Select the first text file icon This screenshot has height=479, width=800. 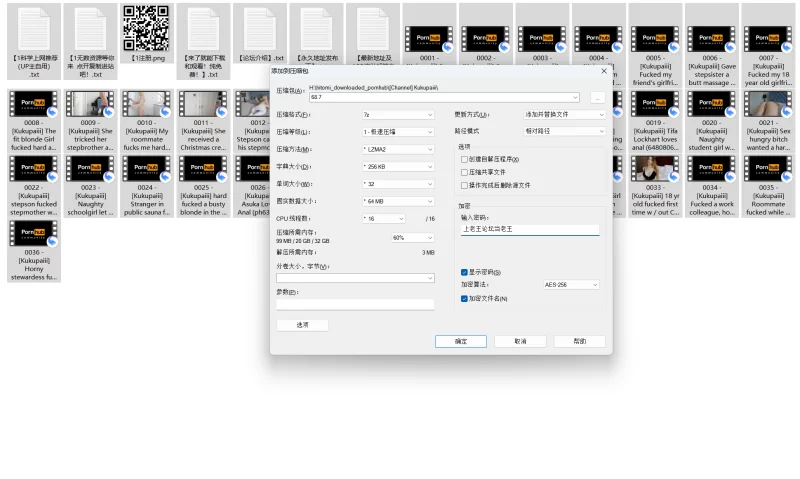[34, 29]
